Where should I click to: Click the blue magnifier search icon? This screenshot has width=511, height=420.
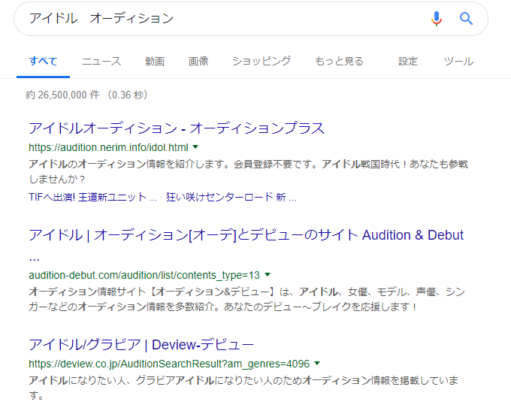(x=466, y=19)
